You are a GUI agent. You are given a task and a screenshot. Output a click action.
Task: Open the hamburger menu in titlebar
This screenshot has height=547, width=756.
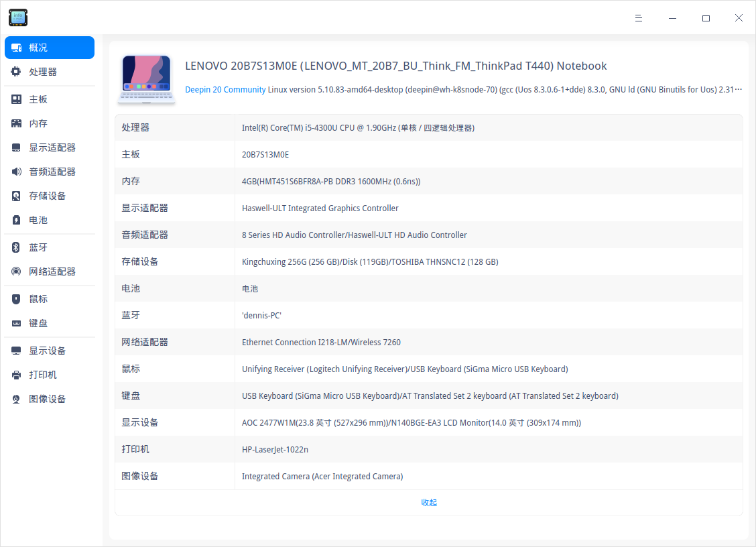[638, 18]
